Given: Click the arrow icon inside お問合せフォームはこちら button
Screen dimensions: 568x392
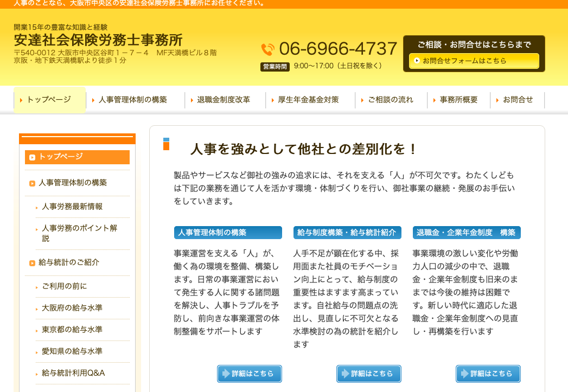Looking at the screenshot, I should pyautogui.click(x=418, y=61).
